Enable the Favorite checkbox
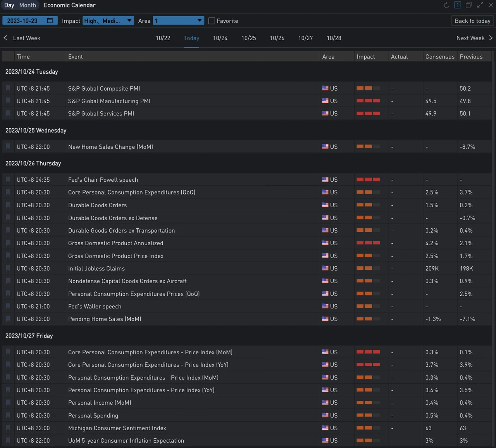Image resolution: width=496 pixels, height=448 pixels. coord(212,21)
